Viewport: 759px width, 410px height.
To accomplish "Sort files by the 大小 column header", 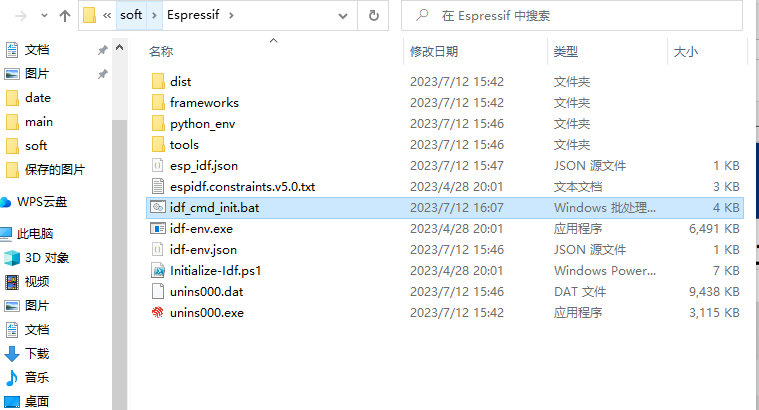I will [685, 51].
